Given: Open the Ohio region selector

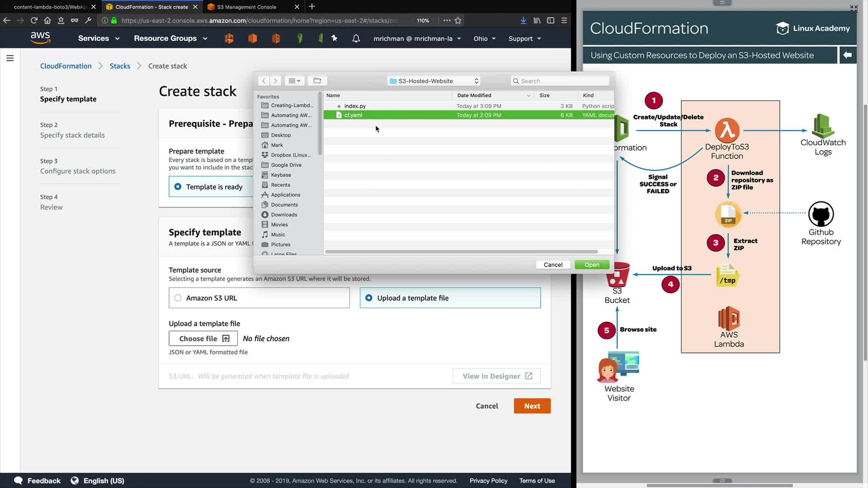Looking at the screenshot, I should tap(485, 39).
